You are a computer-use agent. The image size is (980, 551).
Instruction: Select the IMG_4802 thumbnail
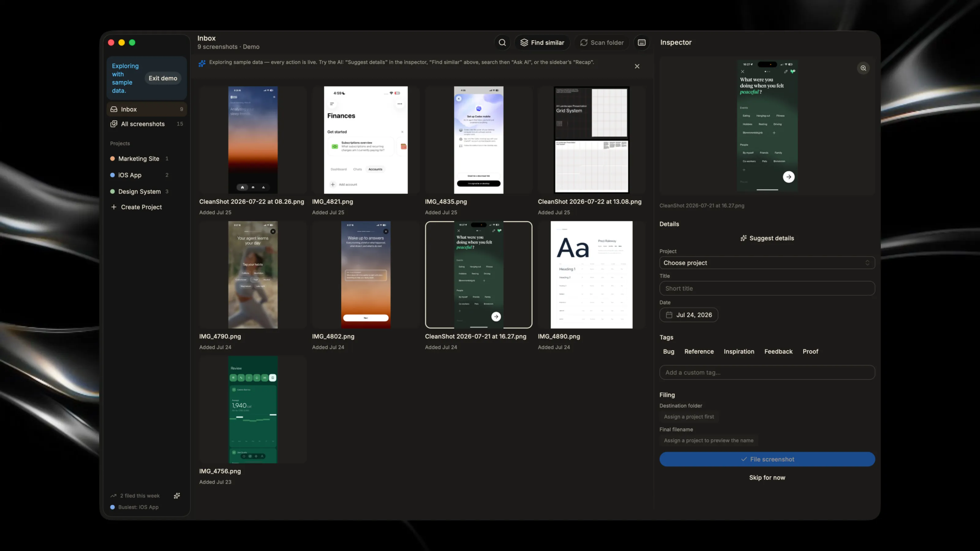[x=366, y=275]
